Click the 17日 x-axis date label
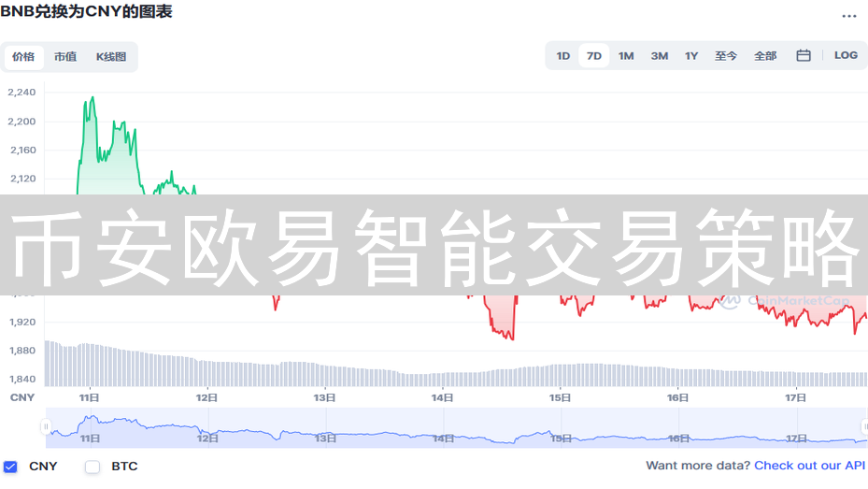 point(795,397)
